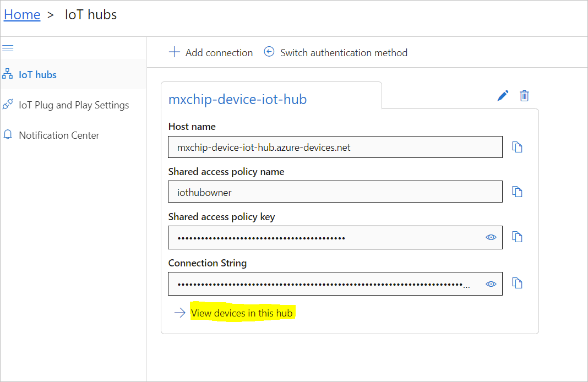Delete the connection using the trash icon
The image size is (588, 382).
click(x=525, y=96)
